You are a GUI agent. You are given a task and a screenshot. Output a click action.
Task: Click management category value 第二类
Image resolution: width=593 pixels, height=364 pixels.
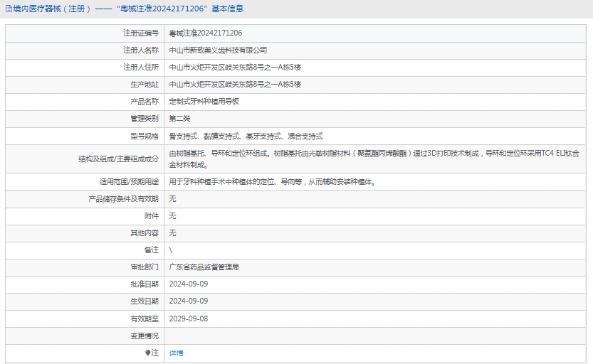coord(179,118)
